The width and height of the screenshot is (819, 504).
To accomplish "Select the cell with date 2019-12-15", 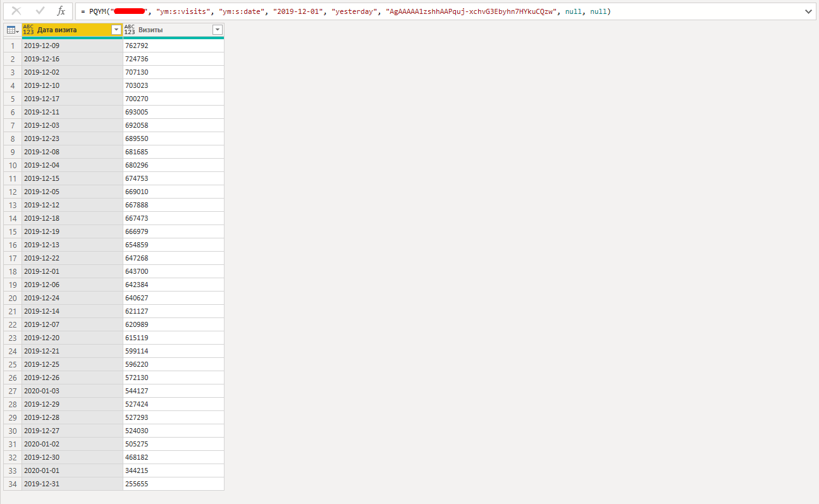I will (x=72, y=178).
